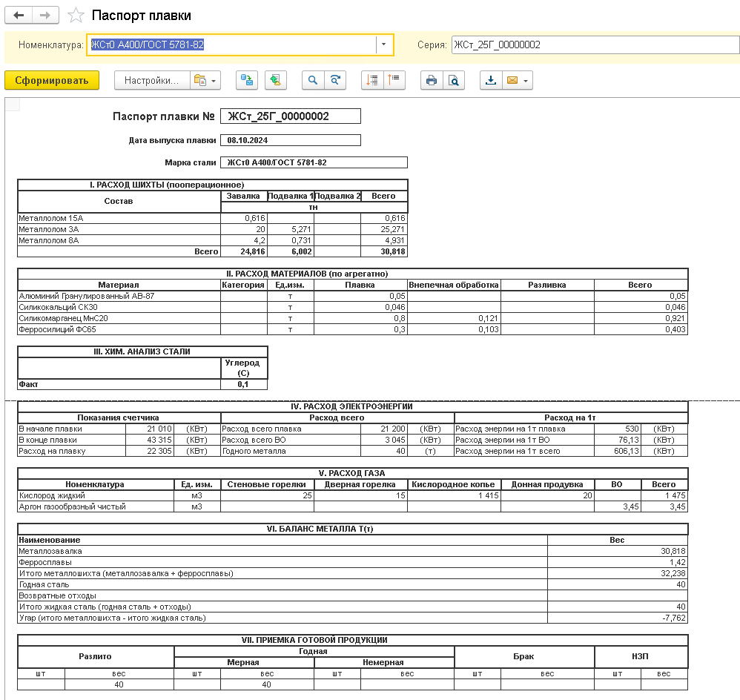Print the report using printer icon
740x700 pixels.
tap(432, 81)
